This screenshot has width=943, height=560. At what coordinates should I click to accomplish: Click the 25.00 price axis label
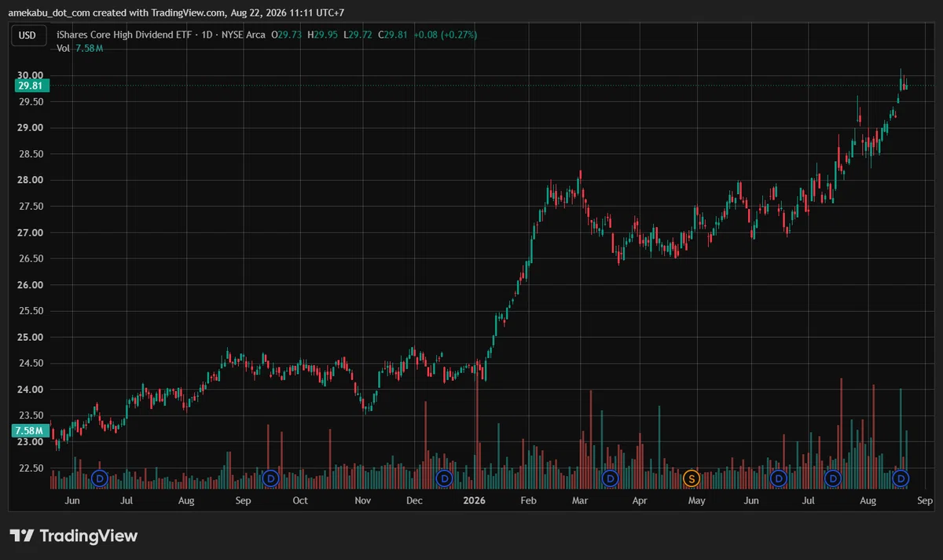pyautogui.click(x=31, y=338)
